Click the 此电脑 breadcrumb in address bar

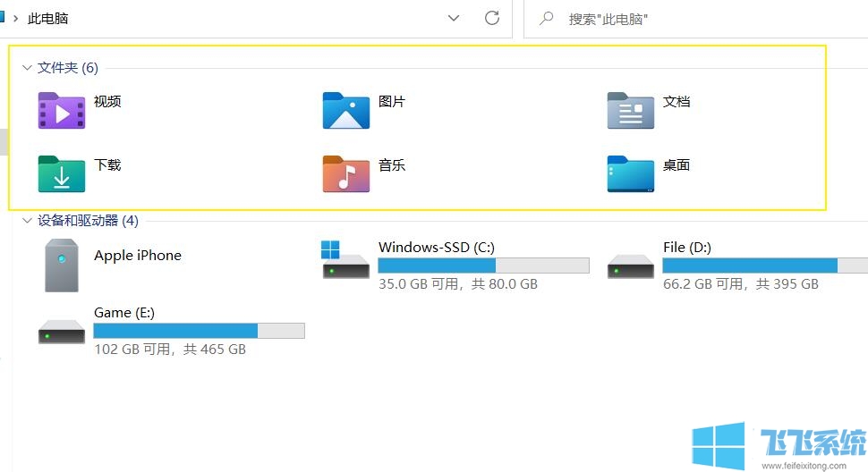48,18
